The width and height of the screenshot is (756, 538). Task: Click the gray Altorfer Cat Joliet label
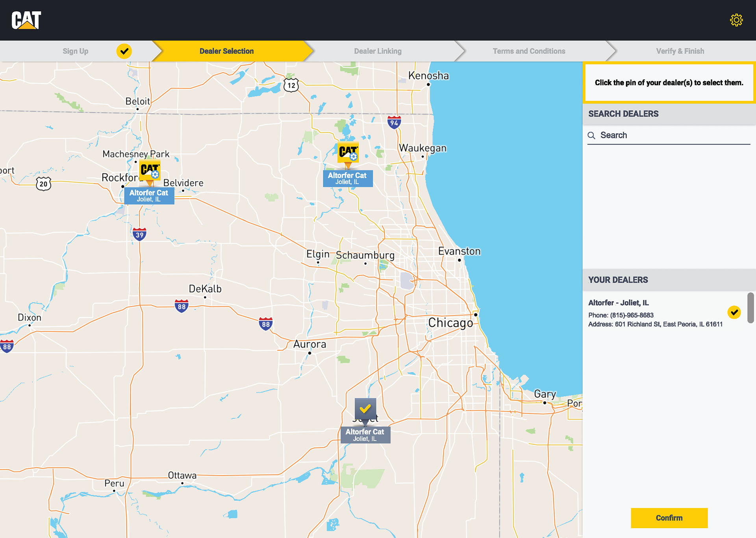tap(365, 435)
